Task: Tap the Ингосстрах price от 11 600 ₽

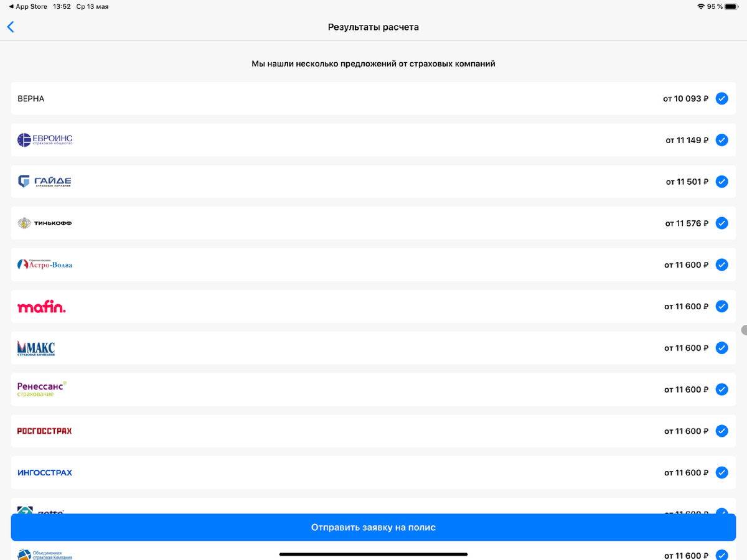Action: click(x=686, y=472)
